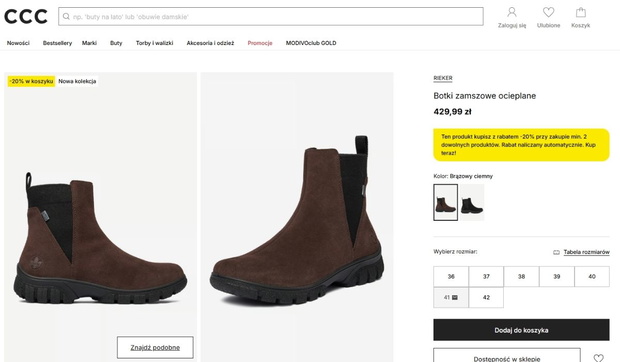Open the Koszyk shopping bag icon
This screenshot has width=620, height=362.
coord(580,12)
